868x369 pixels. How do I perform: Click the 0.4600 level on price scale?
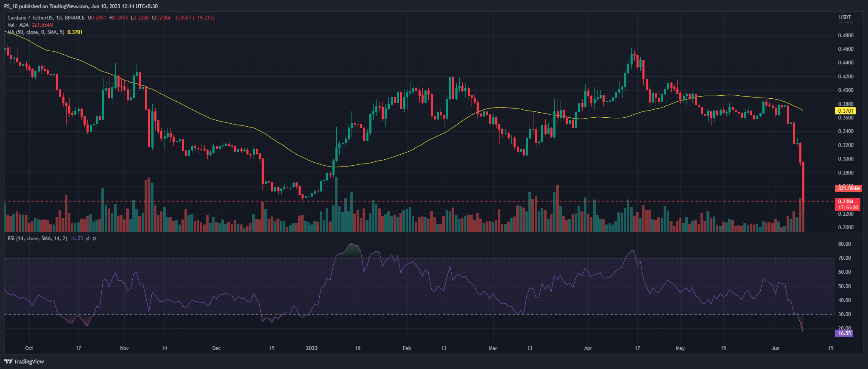[846, 49]
